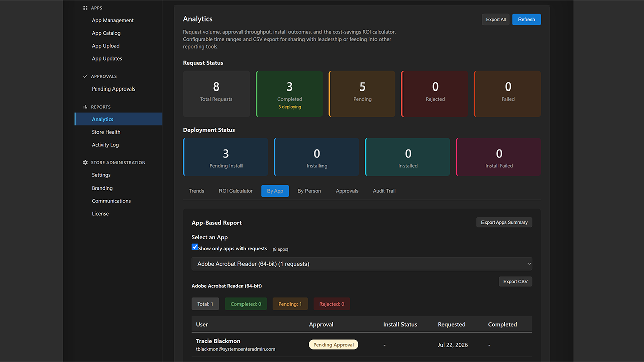Click the Install Status column header
This screenshot has height=362, width=644.
click(400, 324)
